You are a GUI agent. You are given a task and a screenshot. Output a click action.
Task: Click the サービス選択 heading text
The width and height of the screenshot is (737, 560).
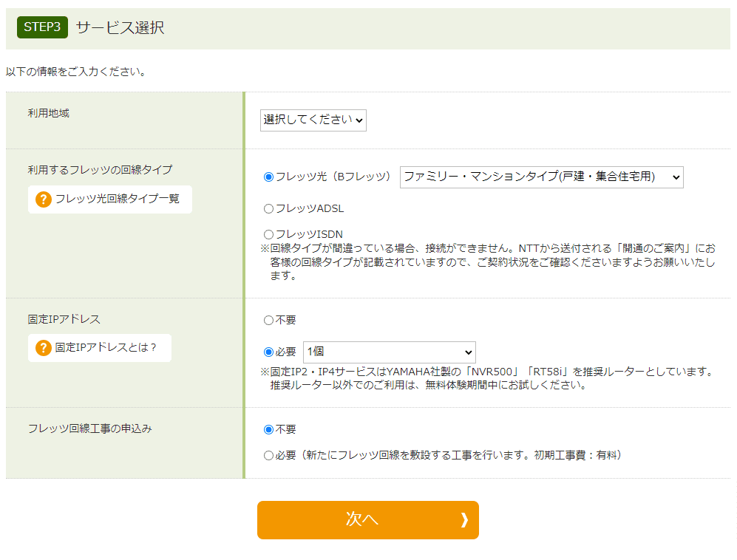click(x=120, y=28)
